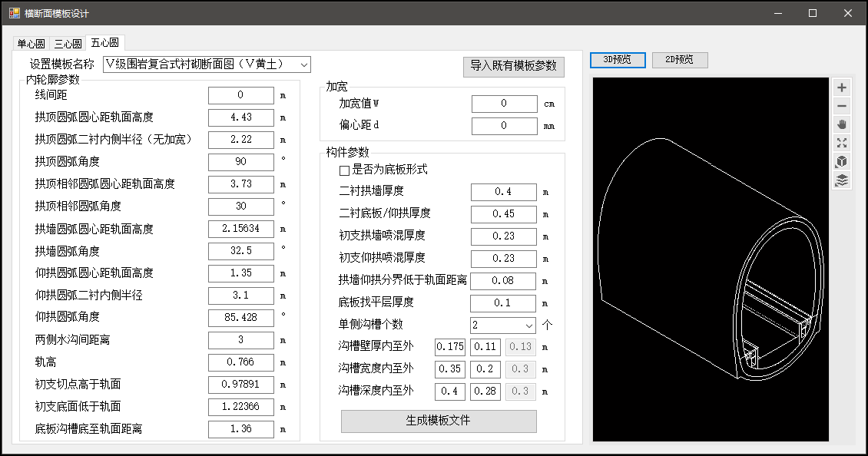Open the 单侧沟槽个数 dropdown
The height and width of the screenshot is (456, 868).
coord(528,325)
